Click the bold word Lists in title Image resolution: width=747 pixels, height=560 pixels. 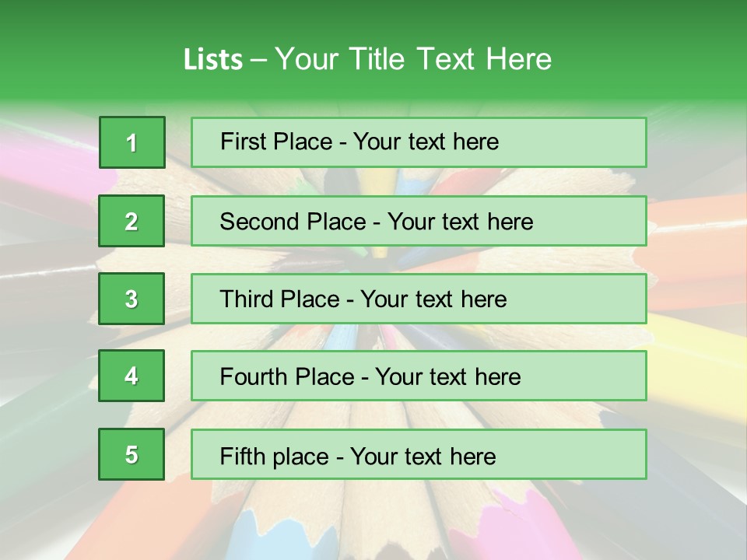(x=212, y=59)
